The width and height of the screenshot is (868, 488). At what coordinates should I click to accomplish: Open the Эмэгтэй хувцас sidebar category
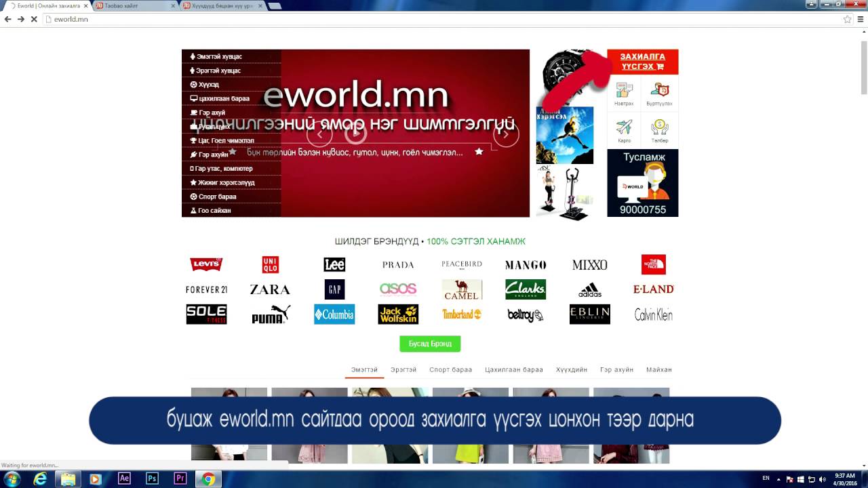click(x=231, y=56)
